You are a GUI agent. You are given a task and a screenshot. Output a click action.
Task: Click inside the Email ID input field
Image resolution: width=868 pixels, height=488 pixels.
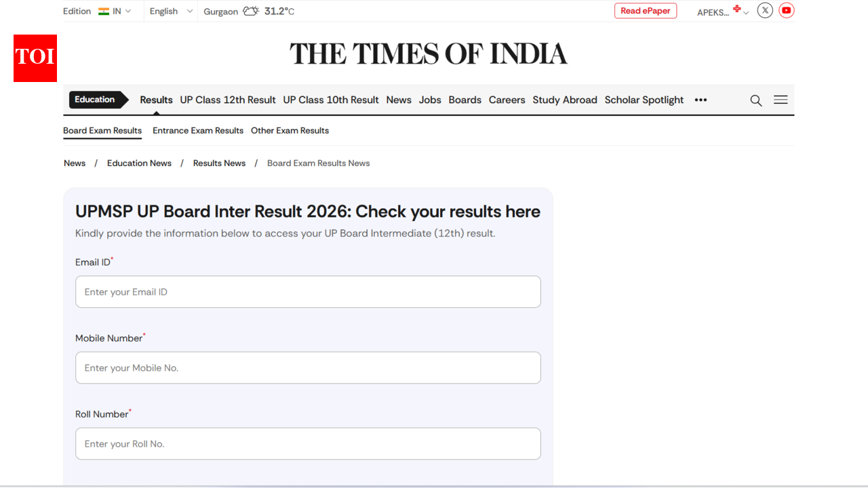click(307, 291)
